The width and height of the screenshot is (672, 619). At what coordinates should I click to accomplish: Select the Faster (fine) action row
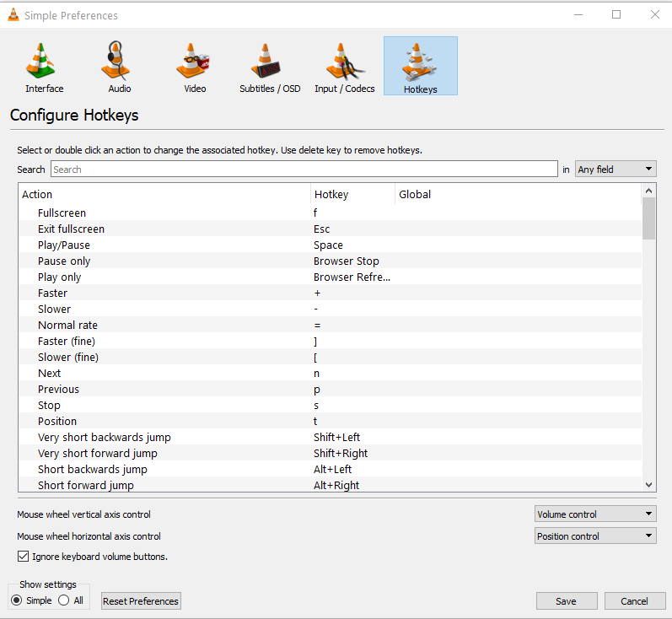click(330, 341)
